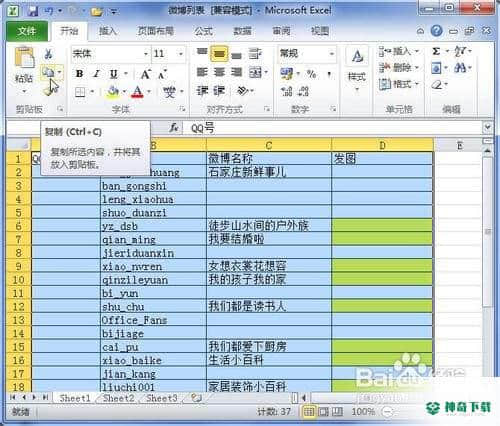Click Merge and Center icon
The width and height of the screenshot is (500, 426).
point(256,72)
